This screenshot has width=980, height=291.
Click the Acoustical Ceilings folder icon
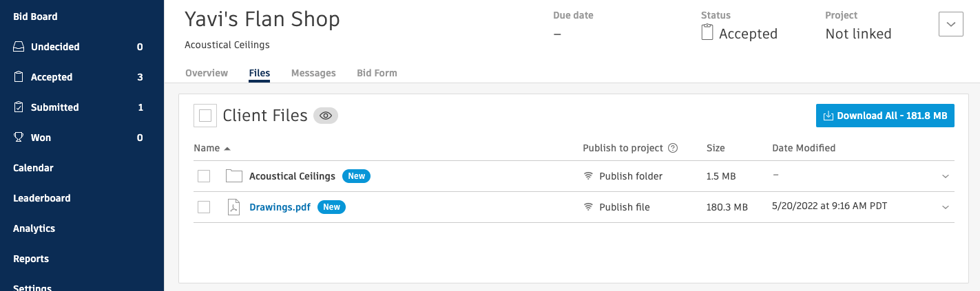click(234, 177)
